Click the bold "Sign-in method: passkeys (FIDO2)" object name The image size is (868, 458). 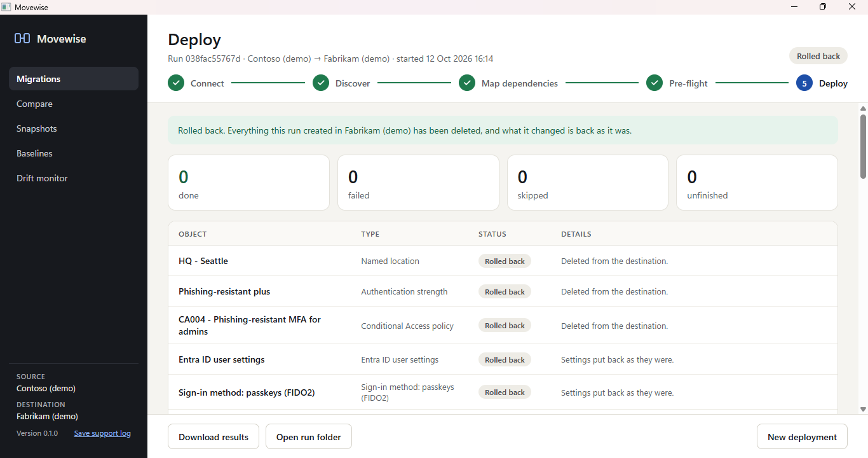pyautogui.click(x=247, y=392)
